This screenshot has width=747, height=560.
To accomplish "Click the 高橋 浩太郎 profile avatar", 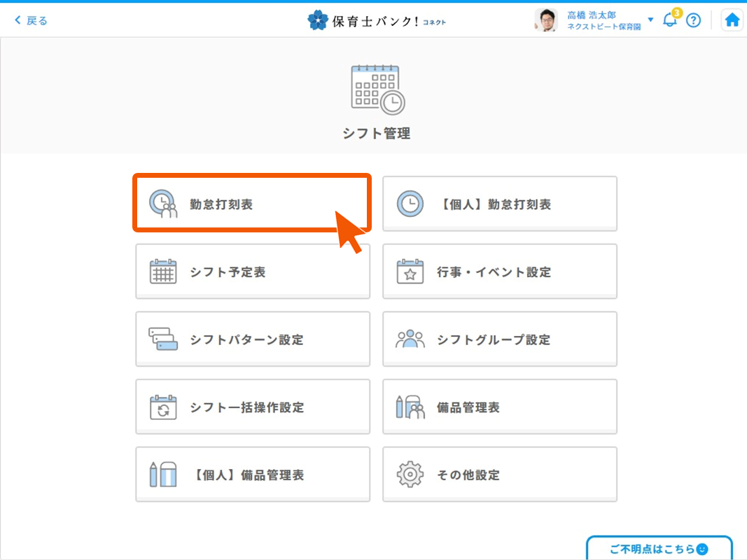I will [x=545, y=20].
